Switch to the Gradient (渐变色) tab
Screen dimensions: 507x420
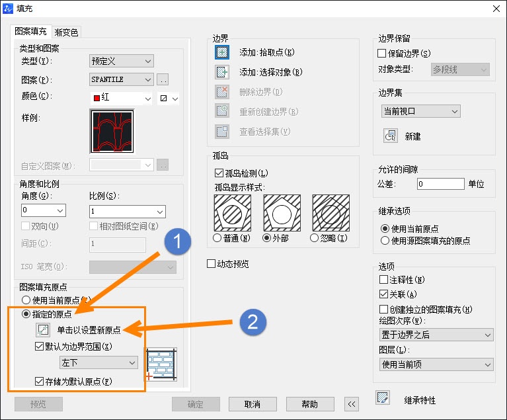pyautogui.click(x=67, y=32)
